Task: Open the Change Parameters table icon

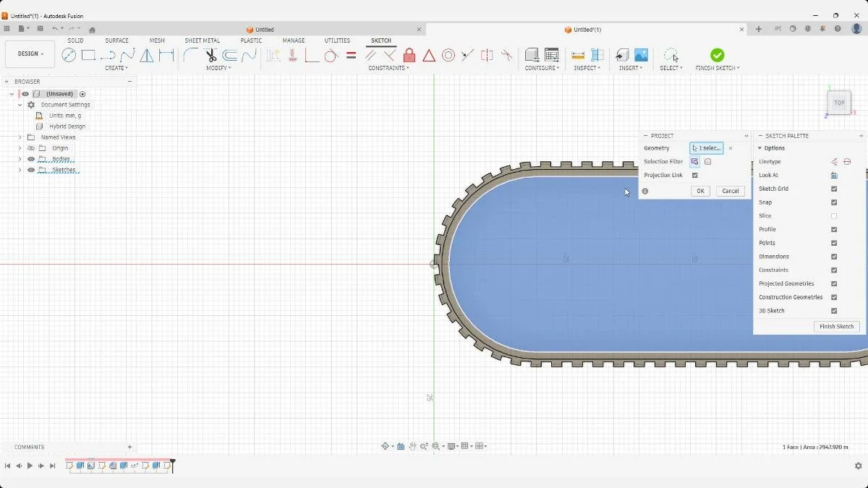Action: tap(552, 55)
